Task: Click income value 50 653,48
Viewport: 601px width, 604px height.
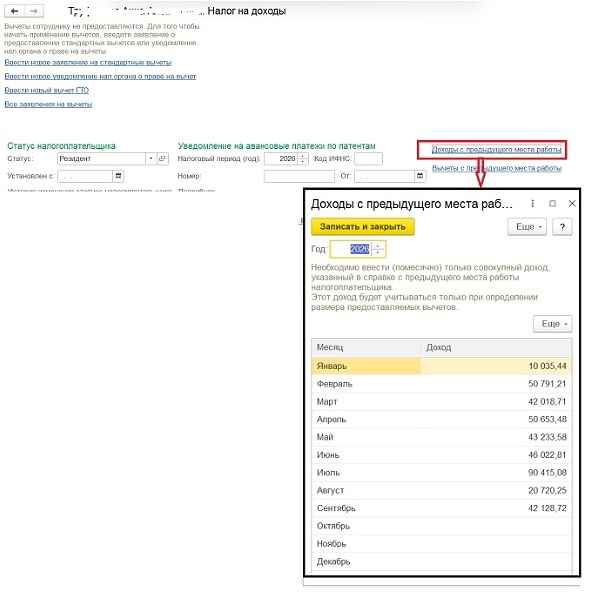Action: click(547, 419)
